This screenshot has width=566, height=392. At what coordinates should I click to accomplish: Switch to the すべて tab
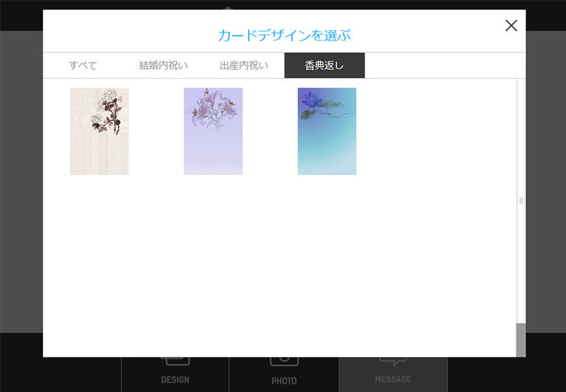83,66
